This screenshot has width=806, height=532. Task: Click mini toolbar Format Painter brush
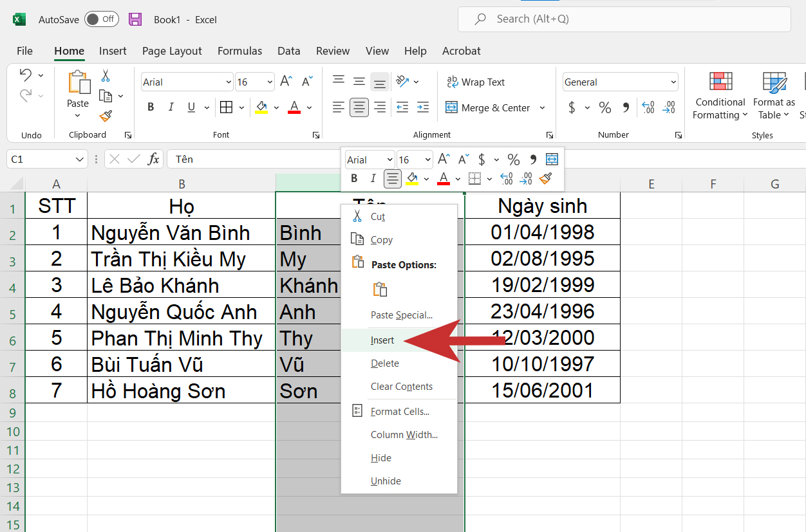coord(545,179)
